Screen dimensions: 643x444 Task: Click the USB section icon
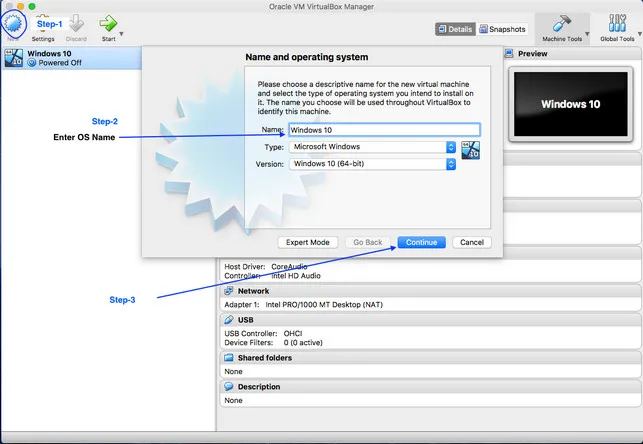[228, 320]
